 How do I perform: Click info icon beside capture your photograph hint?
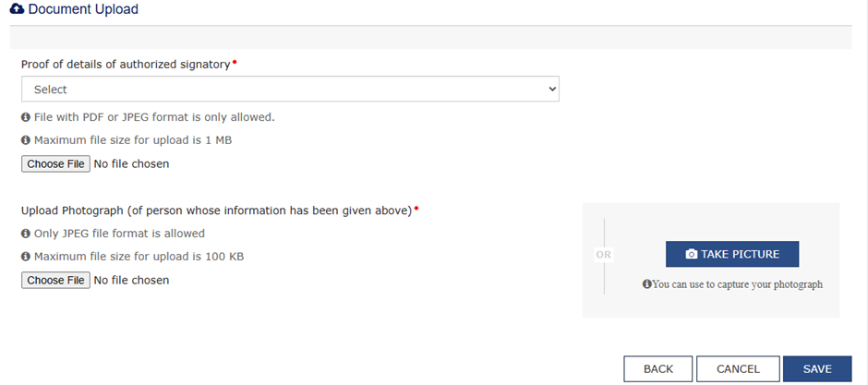point(646,284)
